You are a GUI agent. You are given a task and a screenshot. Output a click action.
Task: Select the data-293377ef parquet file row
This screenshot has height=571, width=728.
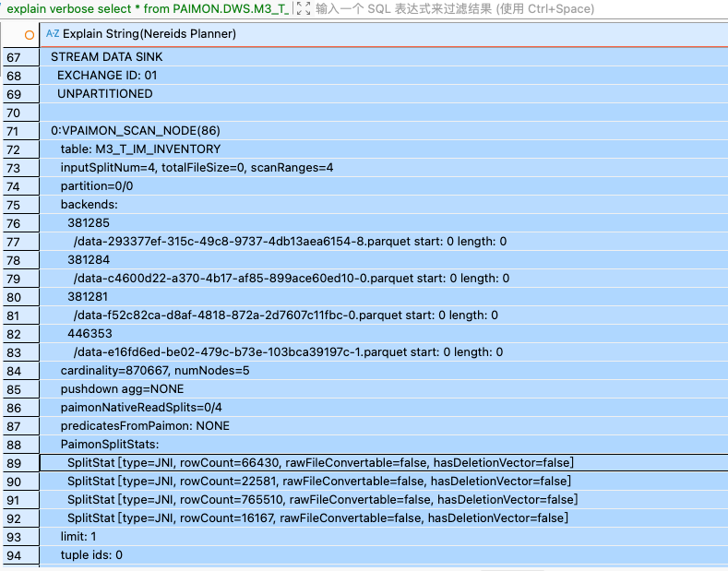click(x=290, y=242)
